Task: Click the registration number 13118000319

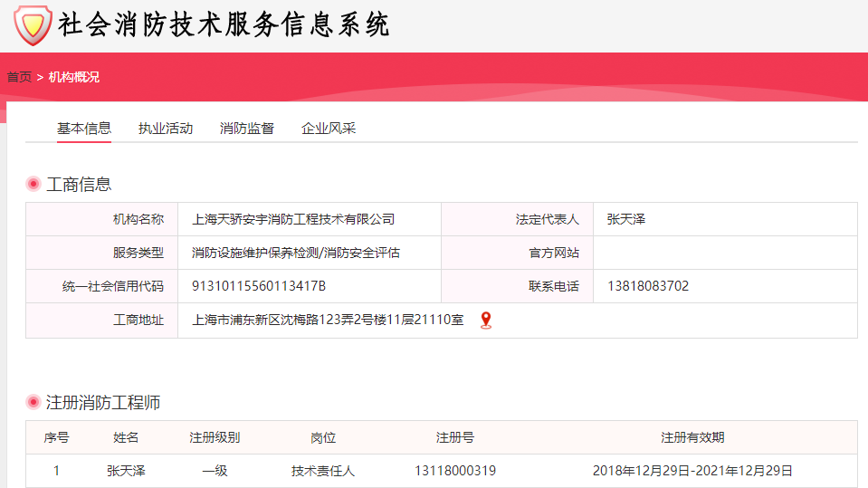Action: pos(454,471)
